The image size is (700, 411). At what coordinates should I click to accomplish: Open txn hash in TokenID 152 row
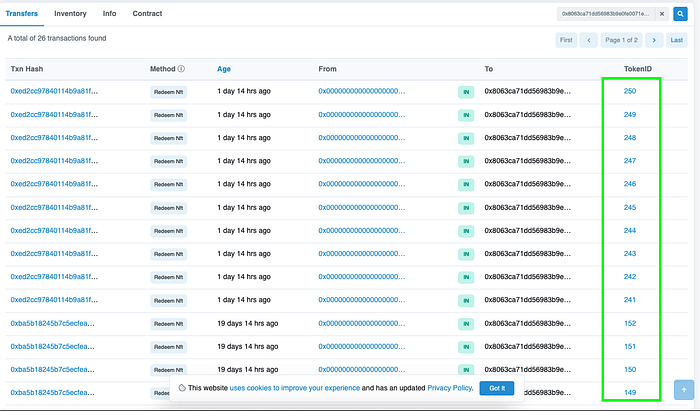52,324
